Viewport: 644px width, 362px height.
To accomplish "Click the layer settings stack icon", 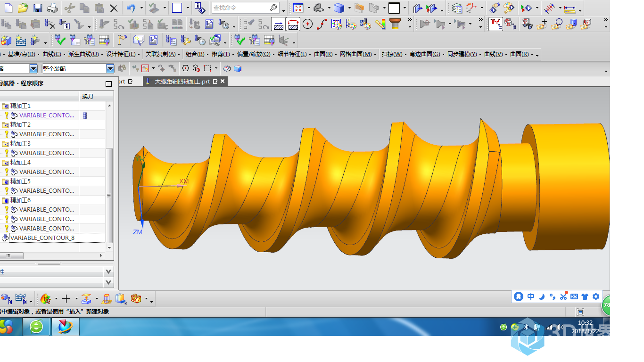I will [x=456, y=8].
